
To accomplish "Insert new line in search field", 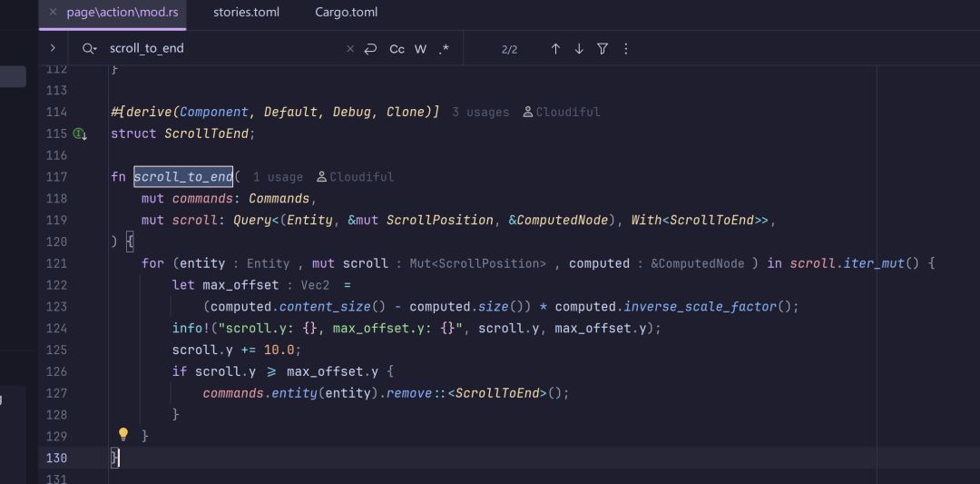I will tap(370, 48).
